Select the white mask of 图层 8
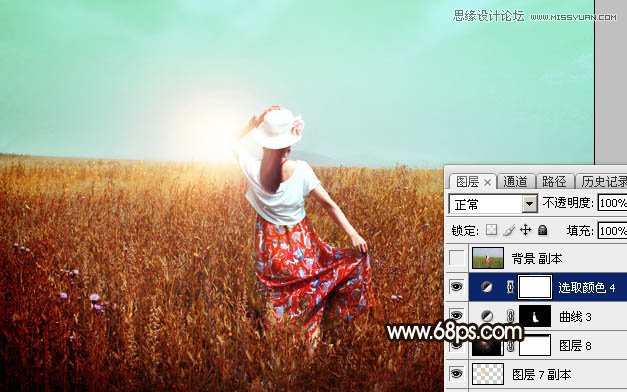The width and height of the screenshot is (627, 392). pyautogui.click(x=535, y=345)
